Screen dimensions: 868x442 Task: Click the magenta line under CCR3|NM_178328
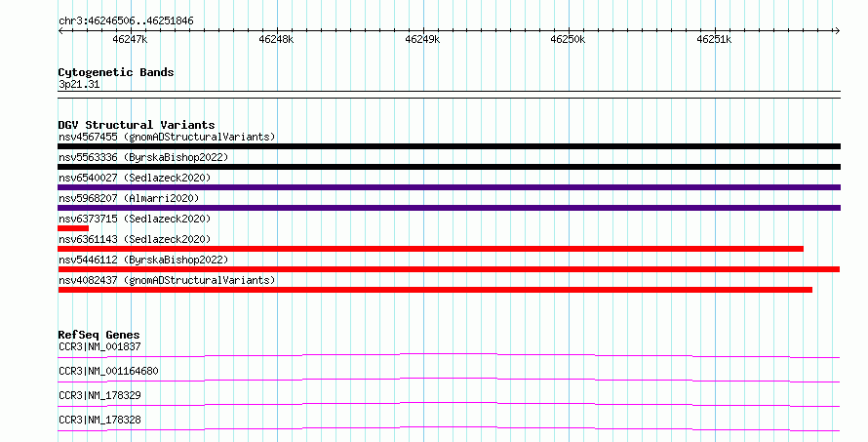tap(449, 428)
